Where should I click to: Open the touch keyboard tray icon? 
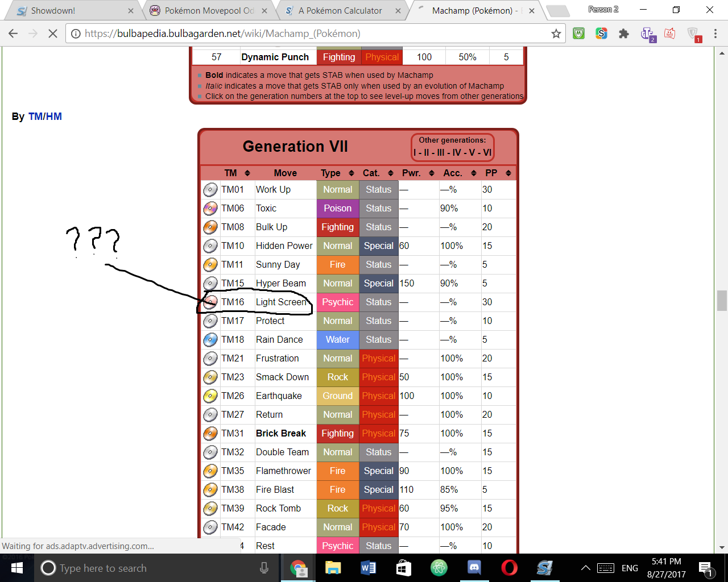[x=606, y=568]
